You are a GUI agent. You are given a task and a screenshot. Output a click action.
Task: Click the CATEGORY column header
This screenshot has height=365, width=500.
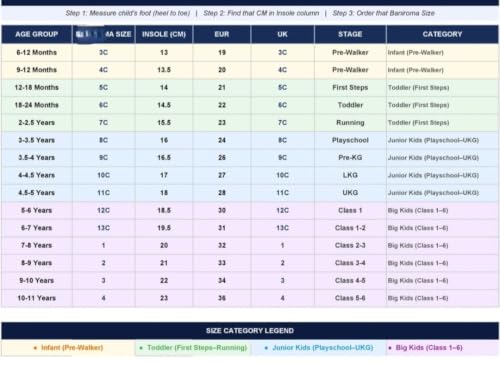click(x=442, y=34)
